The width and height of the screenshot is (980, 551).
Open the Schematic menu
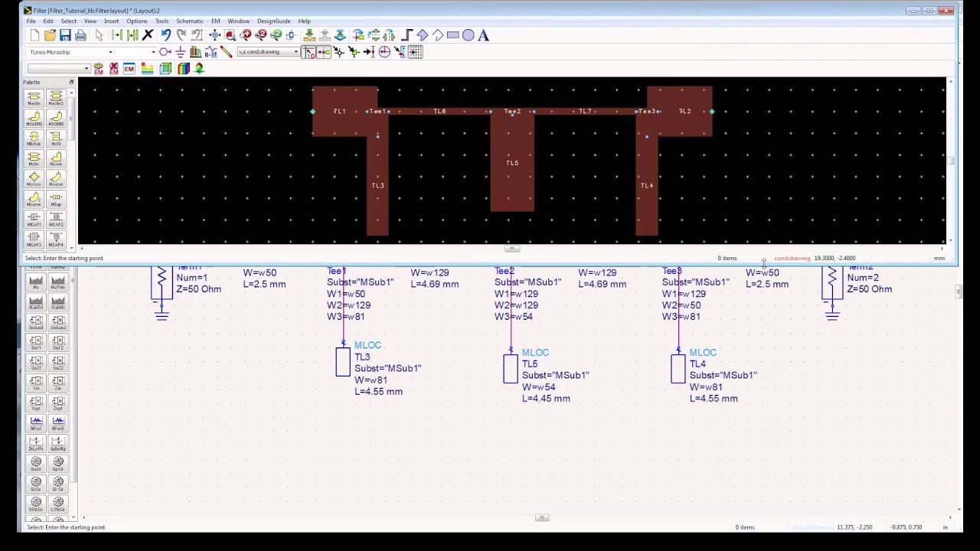point(190,21)
